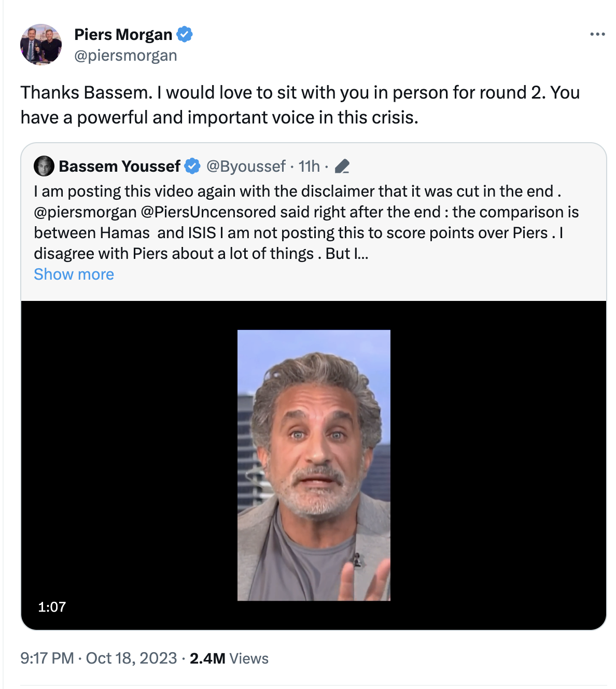Screen dimensions: 616x689
Task: Open the @piersmorgan handle below the name
Action: (125, 56)
